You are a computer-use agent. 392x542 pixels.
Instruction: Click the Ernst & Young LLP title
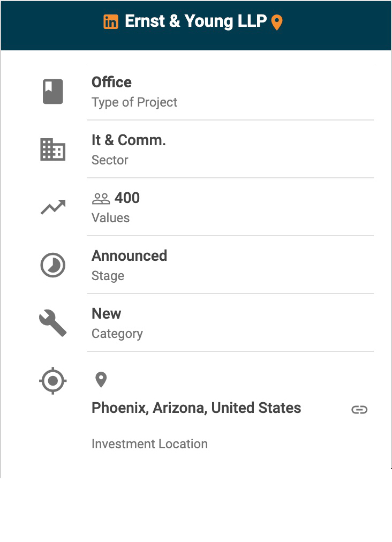click(195, 21)
